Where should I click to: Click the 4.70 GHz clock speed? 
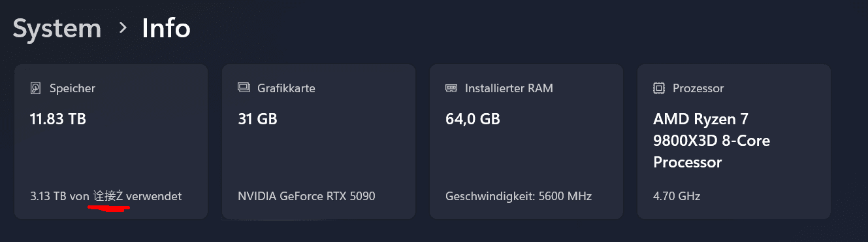click(676, 196)
